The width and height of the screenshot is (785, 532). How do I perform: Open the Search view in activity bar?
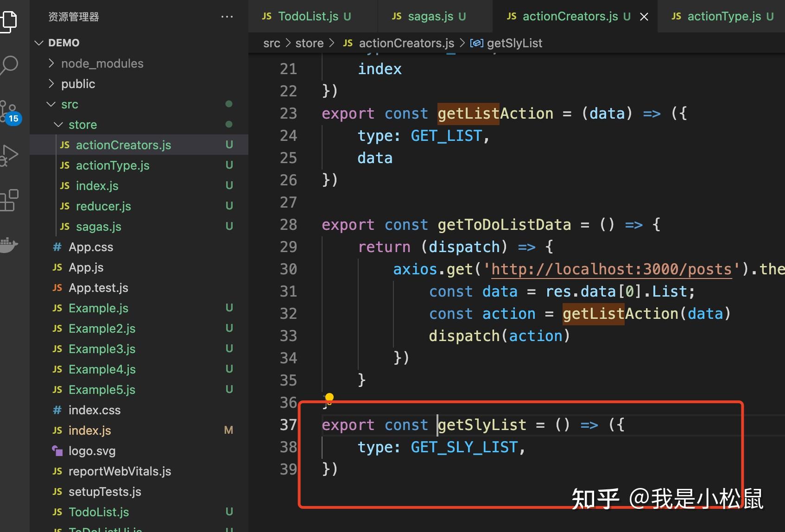coord(8,65)
